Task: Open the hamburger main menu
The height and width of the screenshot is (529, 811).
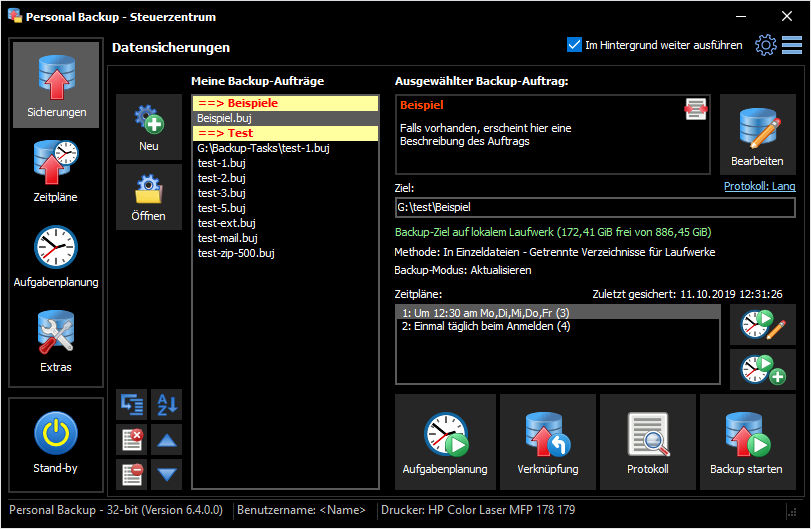Action: [x=792, y=46]
